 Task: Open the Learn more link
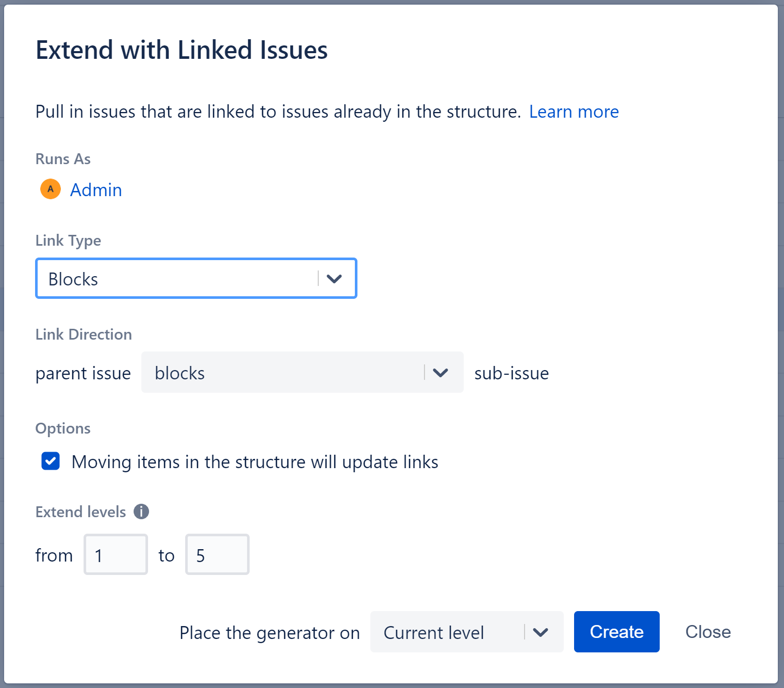coord(574,111)
